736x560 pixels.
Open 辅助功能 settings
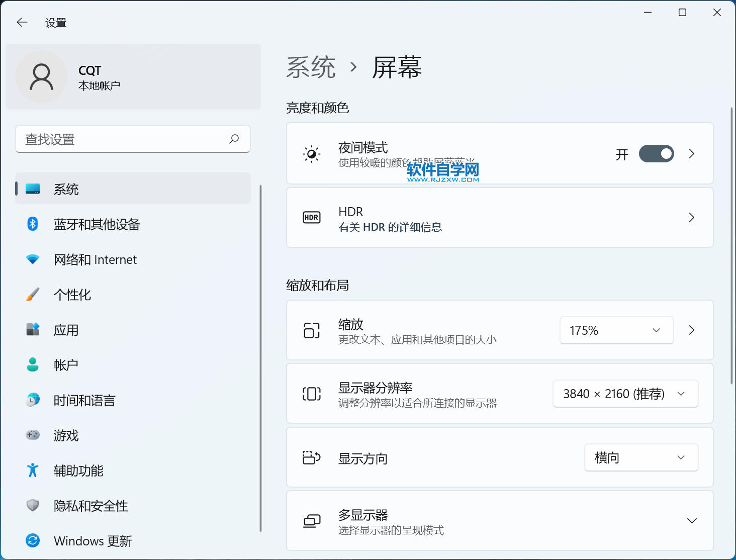point(133,471)
